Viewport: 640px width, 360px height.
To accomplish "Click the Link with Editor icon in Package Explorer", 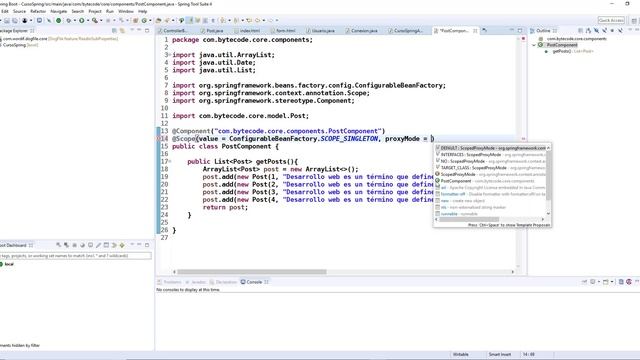I will [122, 31].
